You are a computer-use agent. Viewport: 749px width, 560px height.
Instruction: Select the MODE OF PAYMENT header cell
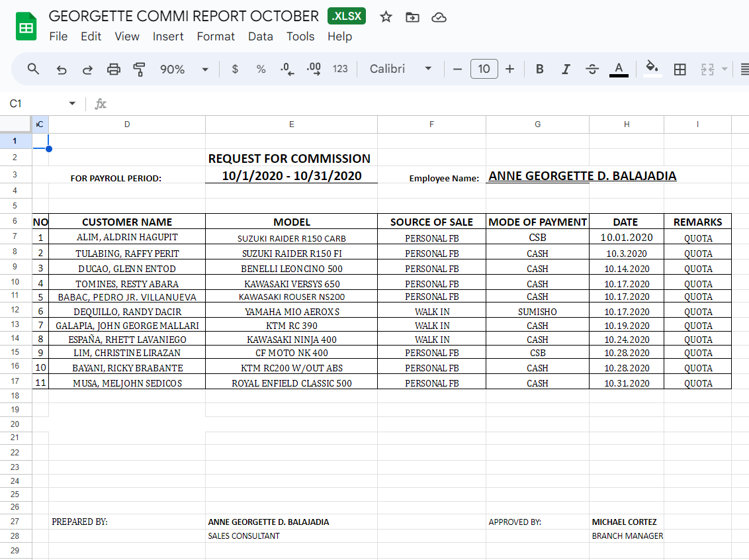coord(537,222)
